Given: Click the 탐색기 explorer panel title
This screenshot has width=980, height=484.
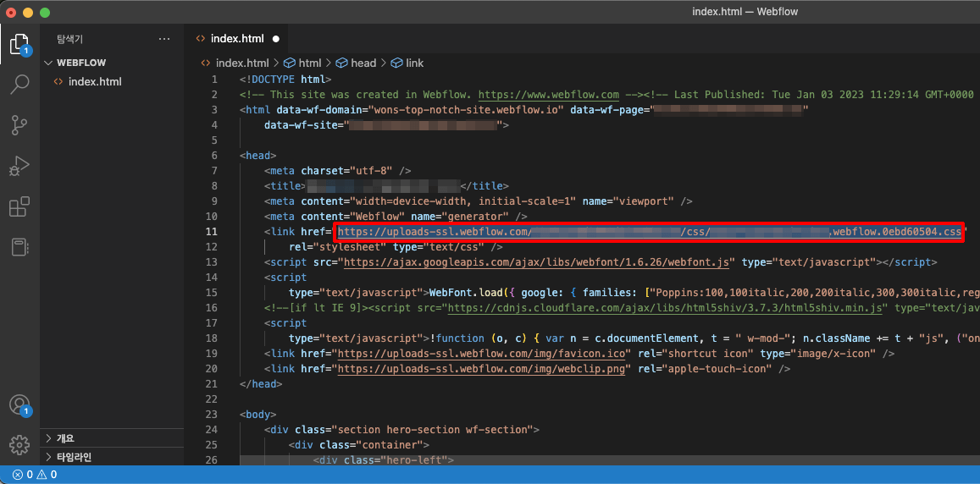Looking at the screenshot, I should pos(69,39).
